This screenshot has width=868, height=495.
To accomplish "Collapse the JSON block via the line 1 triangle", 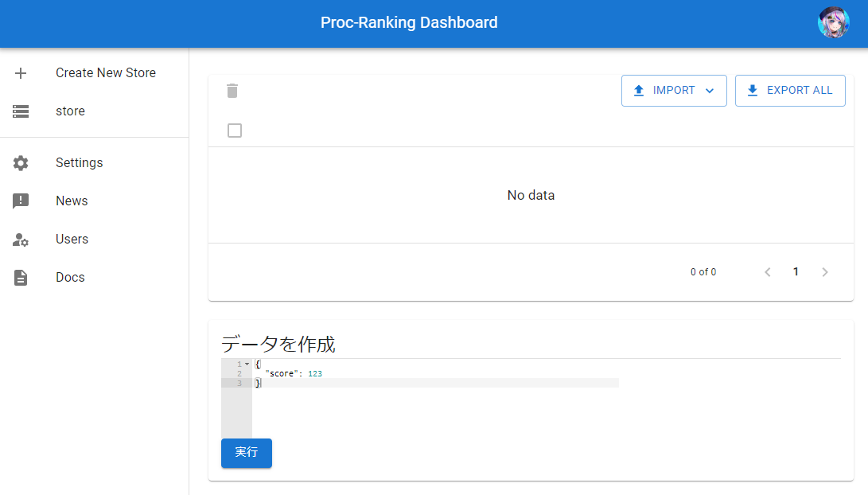I will [x=247, y=363].
